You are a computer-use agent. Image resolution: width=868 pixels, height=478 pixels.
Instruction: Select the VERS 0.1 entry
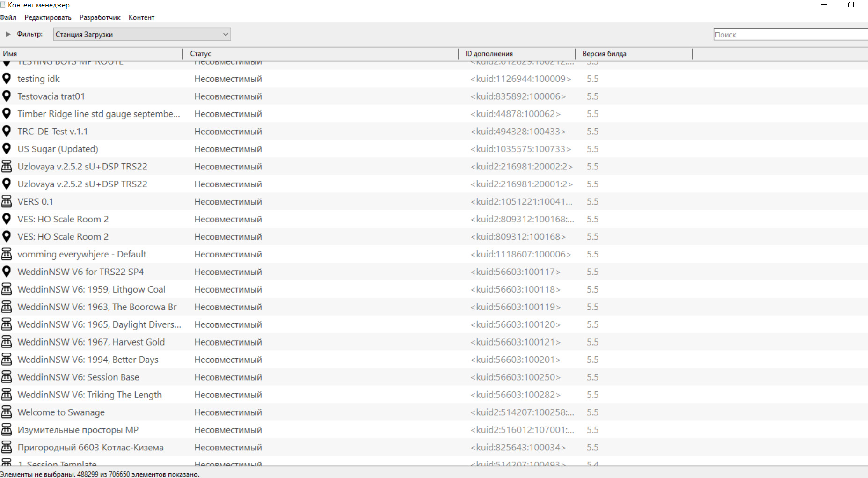(x=35, y=202)
